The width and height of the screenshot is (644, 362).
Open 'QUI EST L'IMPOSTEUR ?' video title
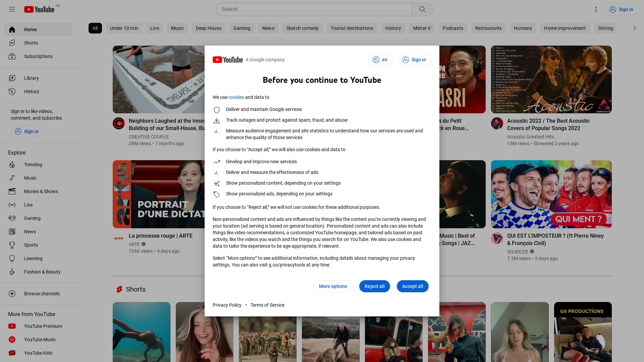coord(555,239)
